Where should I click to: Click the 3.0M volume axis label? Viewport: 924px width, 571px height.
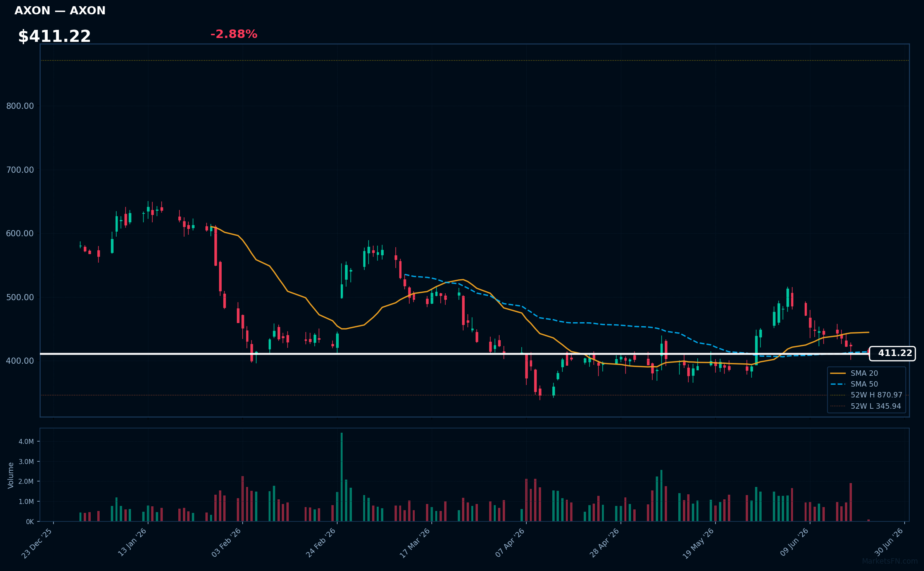coord(26,462)
